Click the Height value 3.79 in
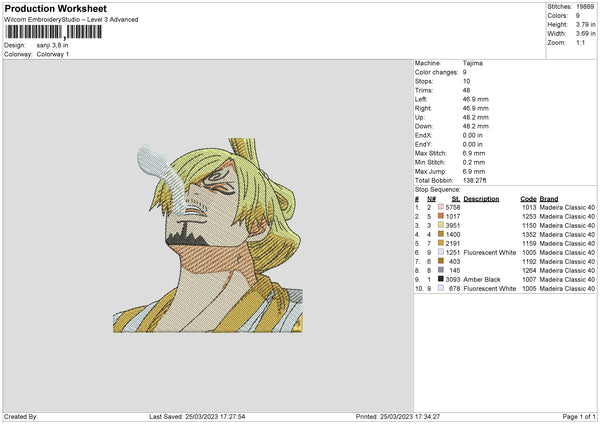Screen dimensions: 600x424 pos(585,24)
